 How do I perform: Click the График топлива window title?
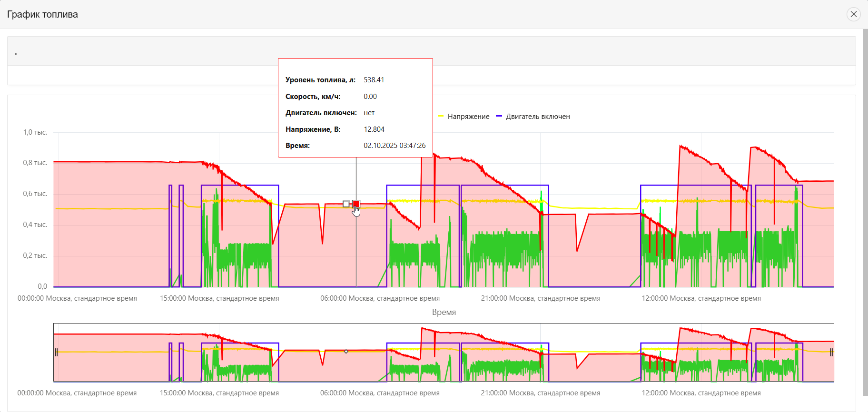[x=42, y=14]
